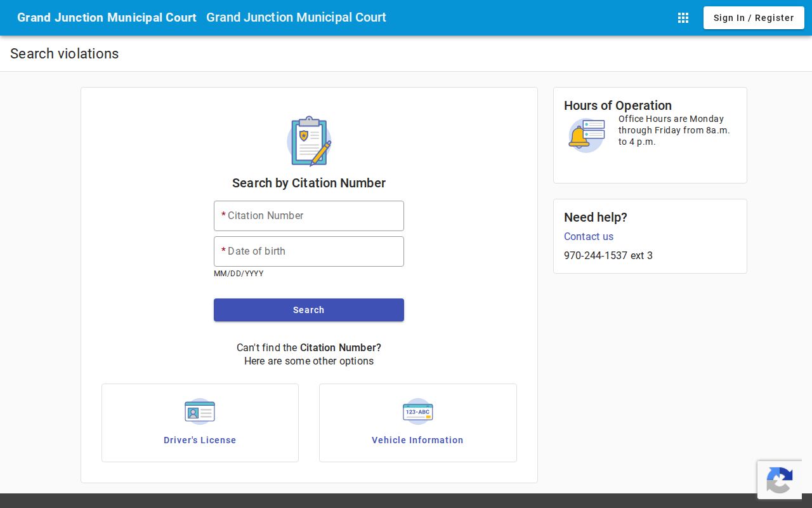This screenshot has height=508, width=812.
Task: Click the Search violations page heading
Action: click(65, 53)
